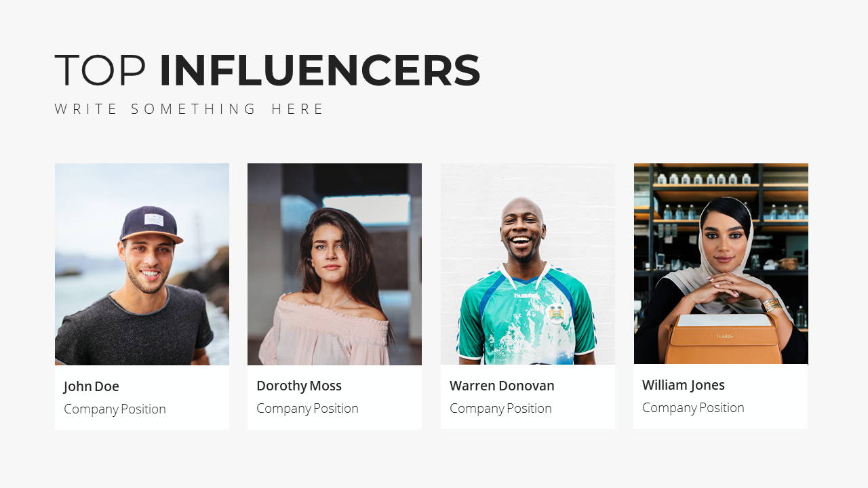Click the Warren Donovan name label
868x488 pixels.
[502, 386]
